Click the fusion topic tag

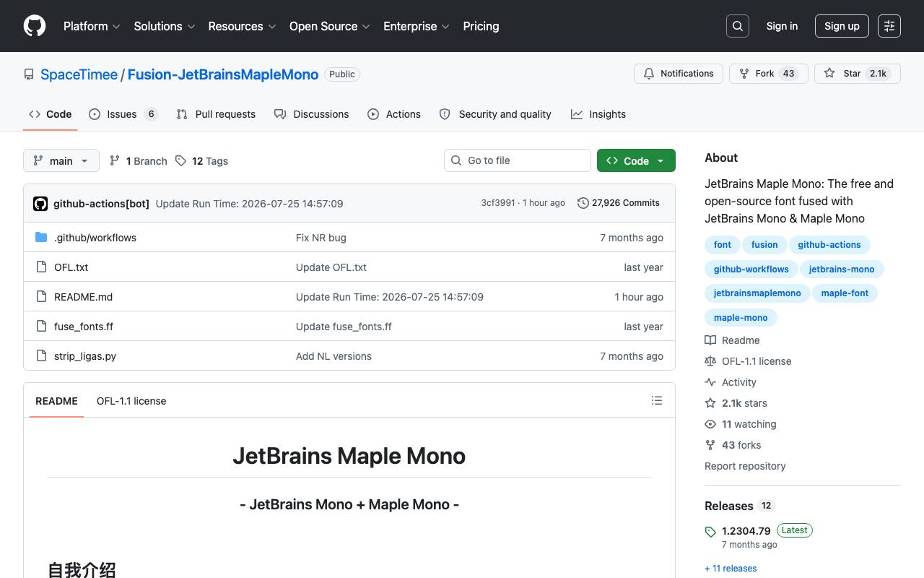pos(764,245)
